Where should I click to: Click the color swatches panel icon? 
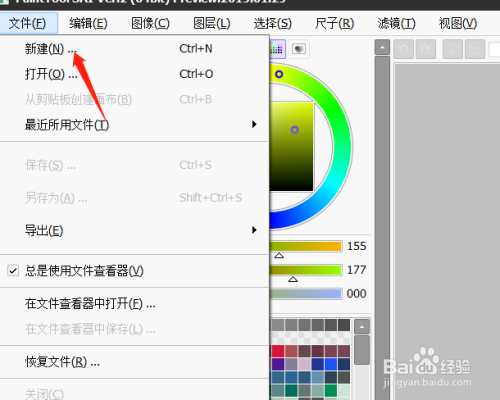point(277,49)
